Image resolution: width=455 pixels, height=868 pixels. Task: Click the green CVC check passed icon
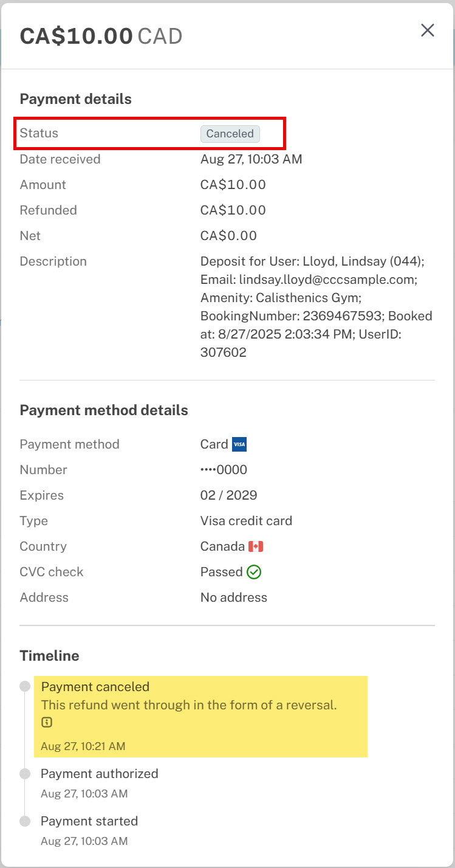click(x=255, y=572)
